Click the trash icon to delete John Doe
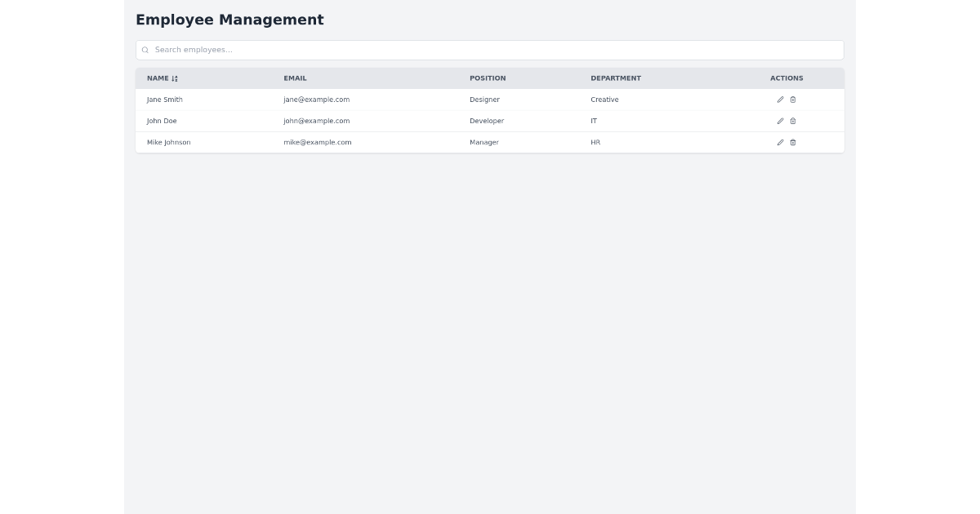The height and width of the screenshot is (514, 980). pyautogui.click(x=793, y=121)
